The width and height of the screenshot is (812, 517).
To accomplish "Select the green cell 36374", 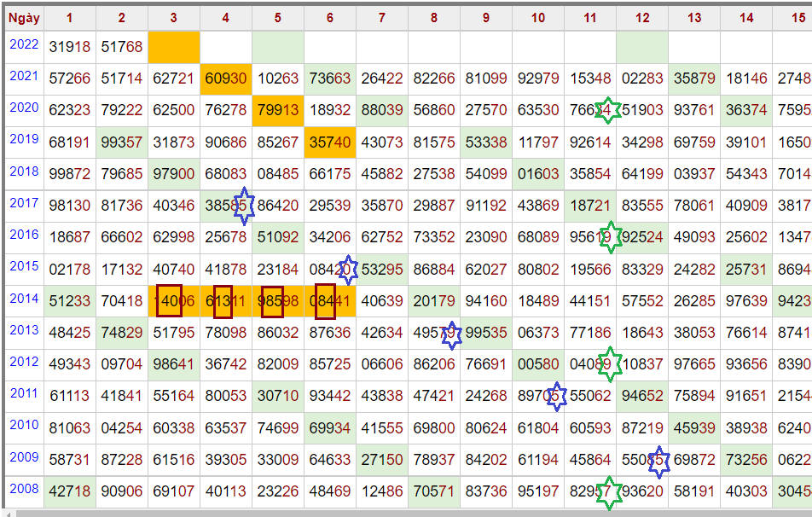I will 746,110.
